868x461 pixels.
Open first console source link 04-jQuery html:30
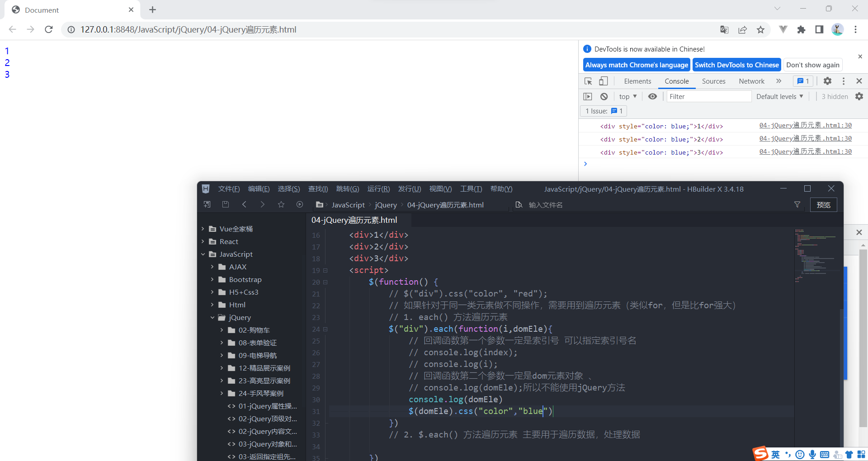(805, 126)
